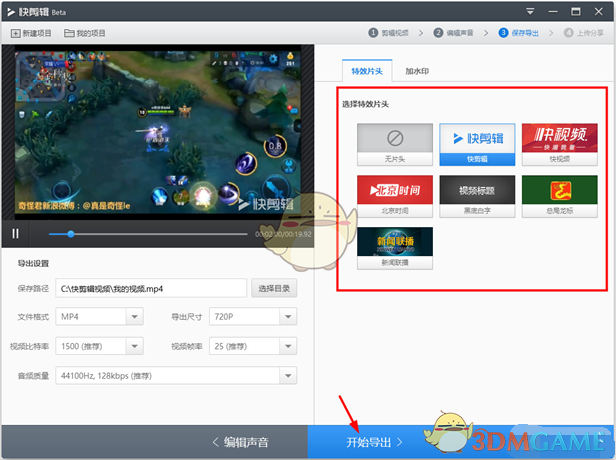This screenshot has width=616, height=460.
Task: Open the 文件格式 MP4 dropdown
Action: (99, 317)
